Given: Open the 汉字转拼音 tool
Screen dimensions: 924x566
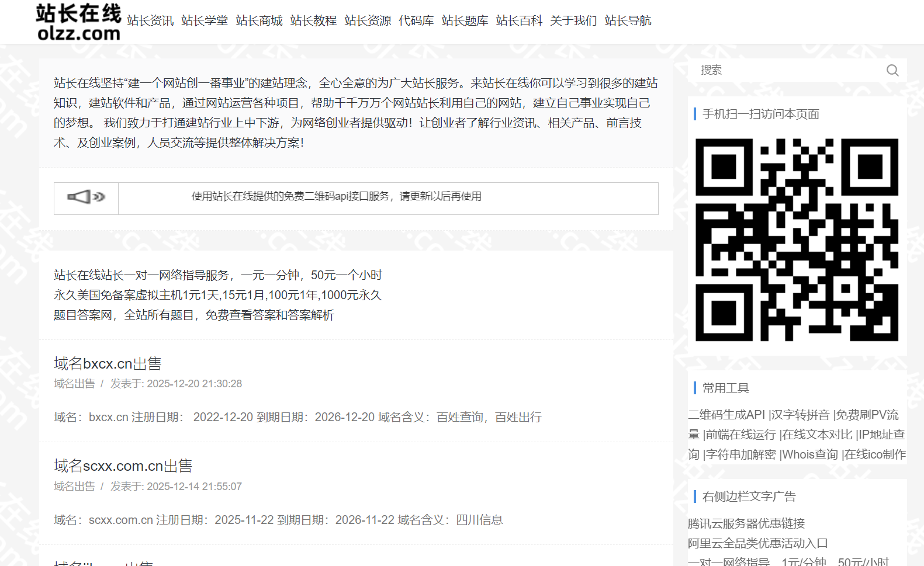Looking at the screenshot, I should (x=801, y=415).
